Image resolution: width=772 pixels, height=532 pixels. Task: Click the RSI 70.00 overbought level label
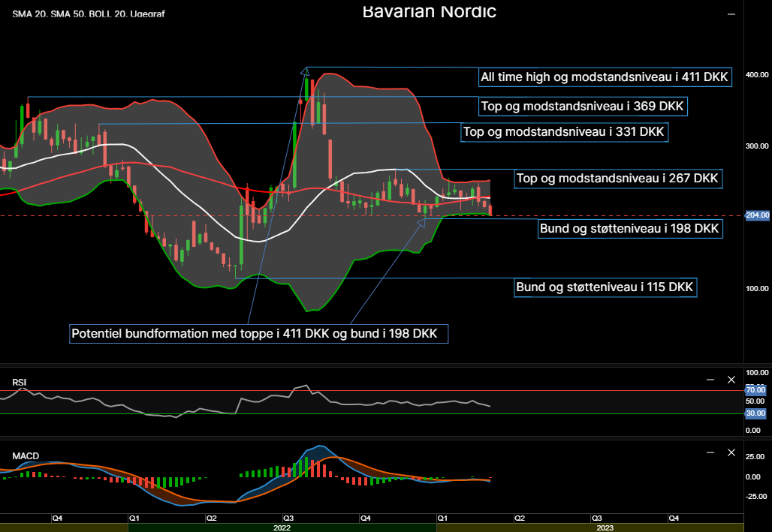tap(755, 389)
